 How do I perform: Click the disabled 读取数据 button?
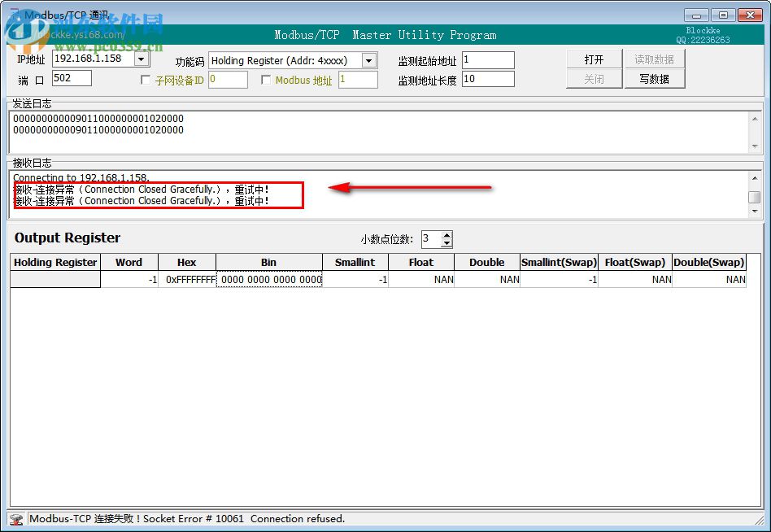click(655, 59)
